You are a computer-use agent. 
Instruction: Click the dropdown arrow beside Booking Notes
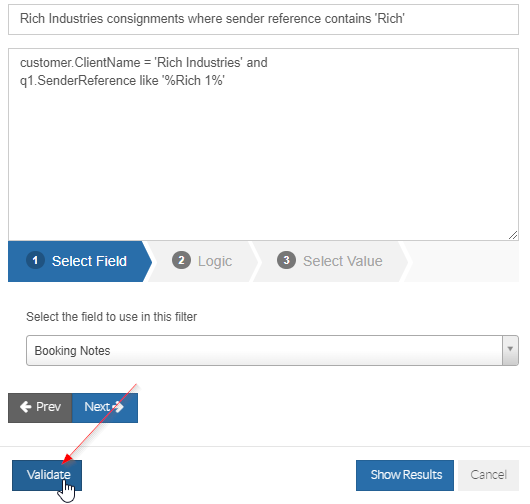(x=510, y=350)
